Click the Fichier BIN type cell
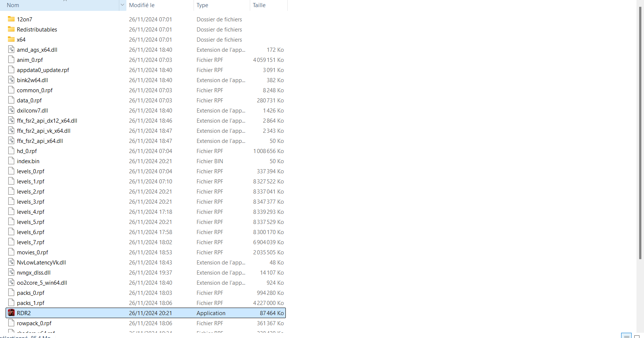Screen dimensions: 644x338 tap(210, 161)
